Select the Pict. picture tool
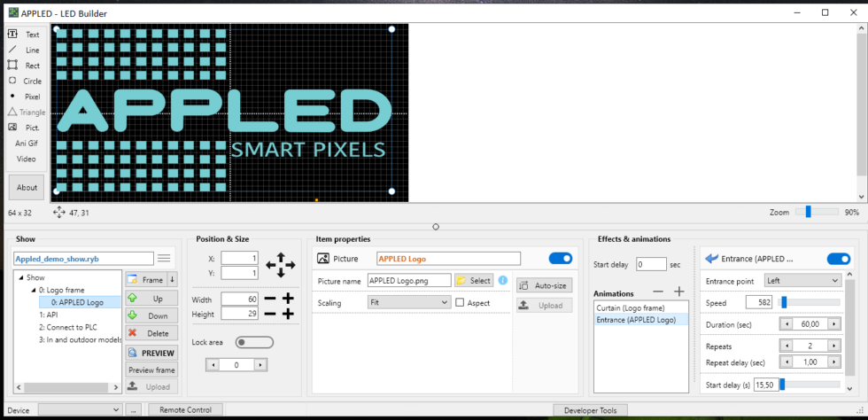The image size is (868, 420). pos(26,128)
